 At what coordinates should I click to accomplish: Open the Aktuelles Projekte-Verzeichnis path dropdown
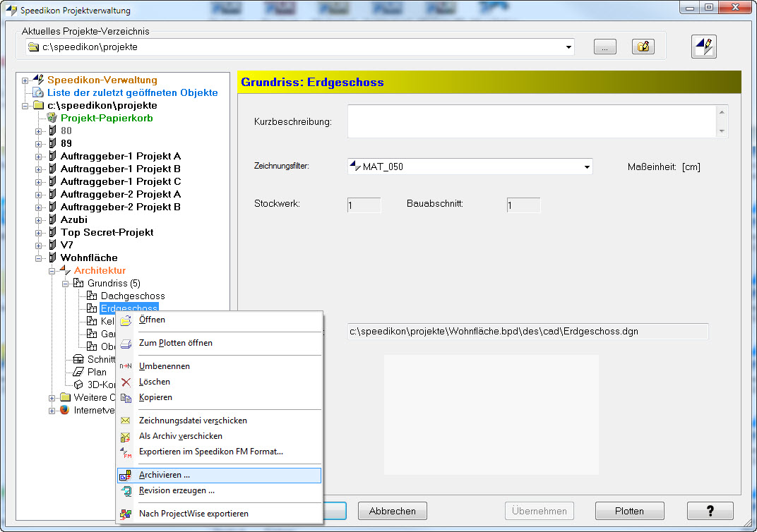[568, 47]
